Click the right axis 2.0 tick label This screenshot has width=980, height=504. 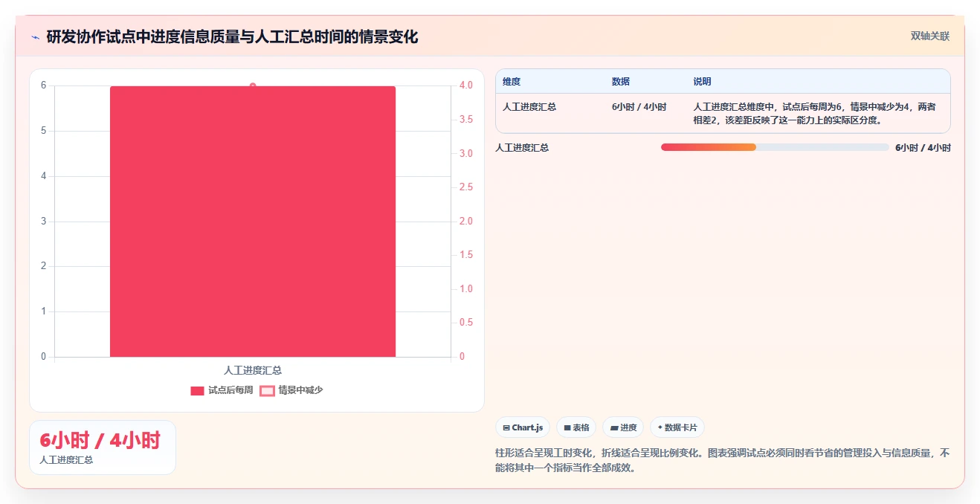point(466,222)
